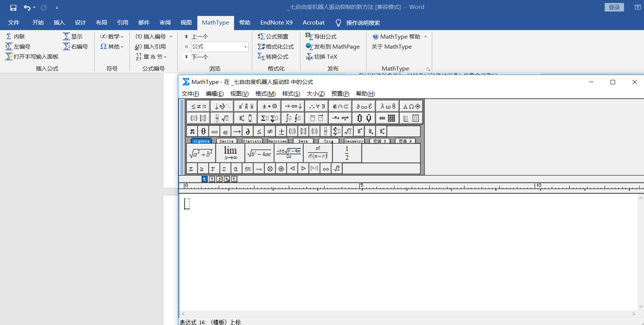Select the fifth tab-stop alignment button
The height and width of the screenshot is (325, 644).
[234, 179]
